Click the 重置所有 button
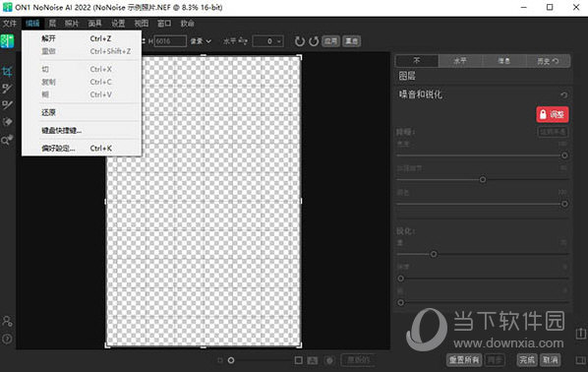This screenshot has width=588, height=372. (x=464, y=360)
